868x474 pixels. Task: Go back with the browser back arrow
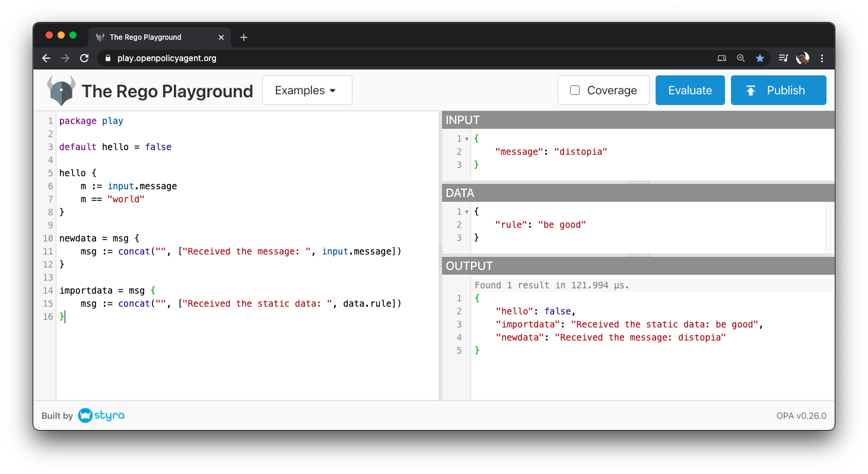(46, 58)
